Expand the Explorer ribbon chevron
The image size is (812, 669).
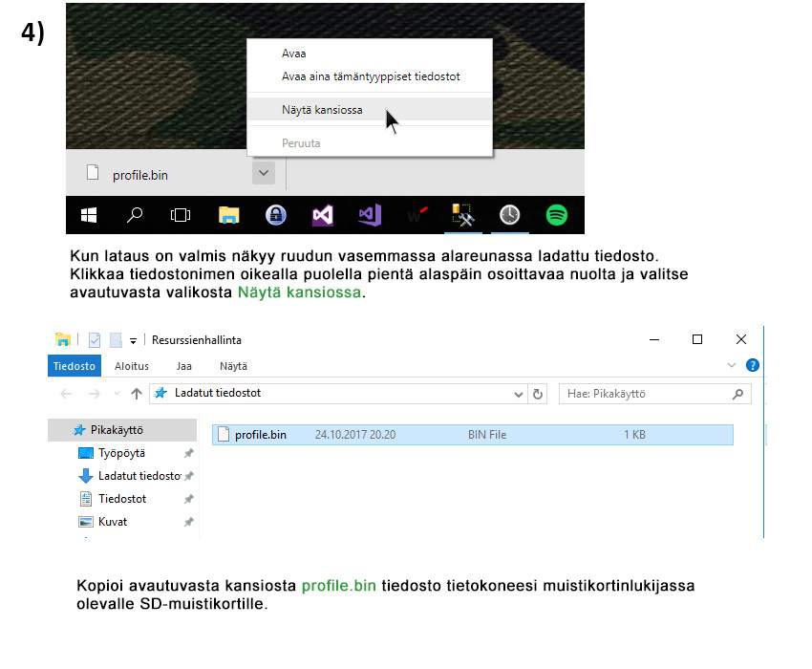coord(732,365)
